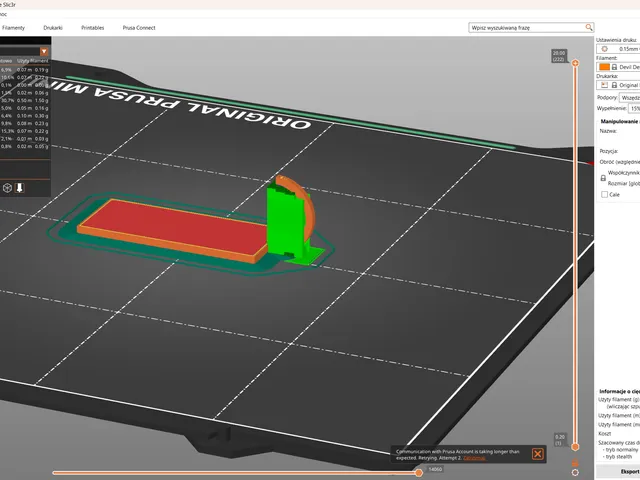
Task: Click the orange filament color swatch
Action: pyautogui.click(x=604, y=67)
